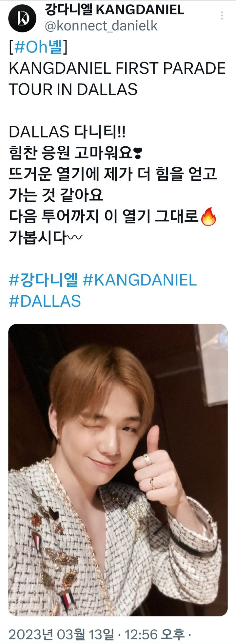Open the #Oh녤 hashtag
This screenshot has height=644, width=236.
(38, 47)
